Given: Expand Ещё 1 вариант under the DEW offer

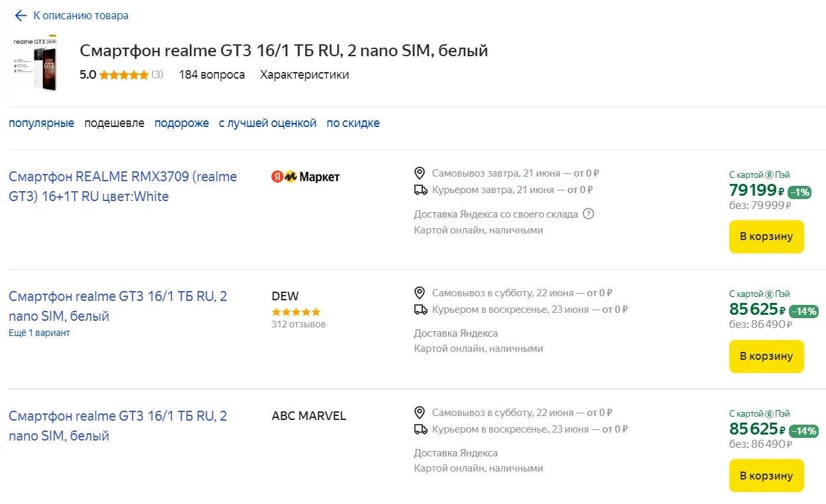Looking at the screenshot, I should coord(39,333).
